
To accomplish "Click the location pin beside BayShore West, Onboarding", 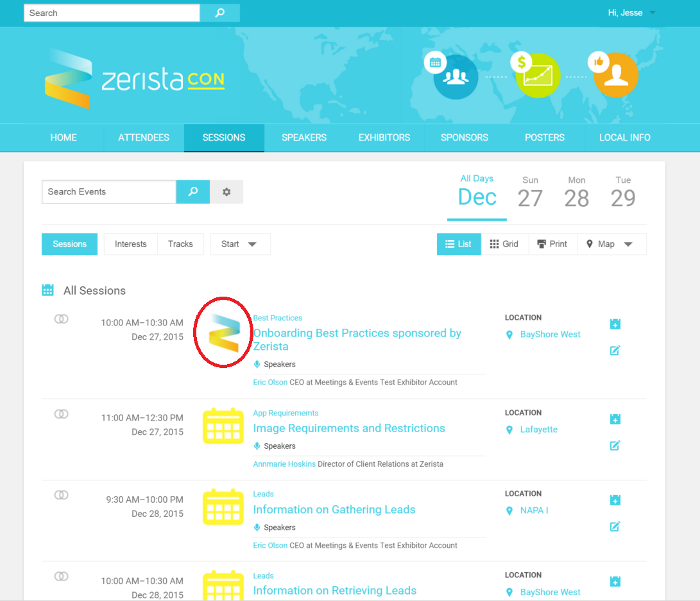I will (x=509, y=335).
